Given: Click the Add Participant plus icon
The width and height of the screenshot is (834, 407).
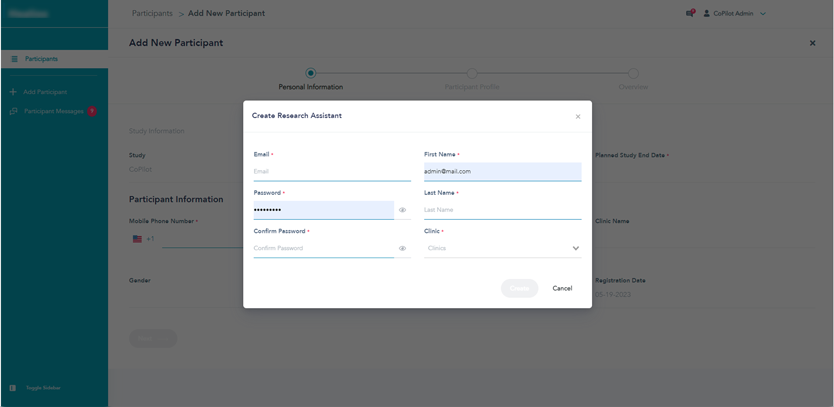Looking at the screenshot, I should (x=13, y=92).
